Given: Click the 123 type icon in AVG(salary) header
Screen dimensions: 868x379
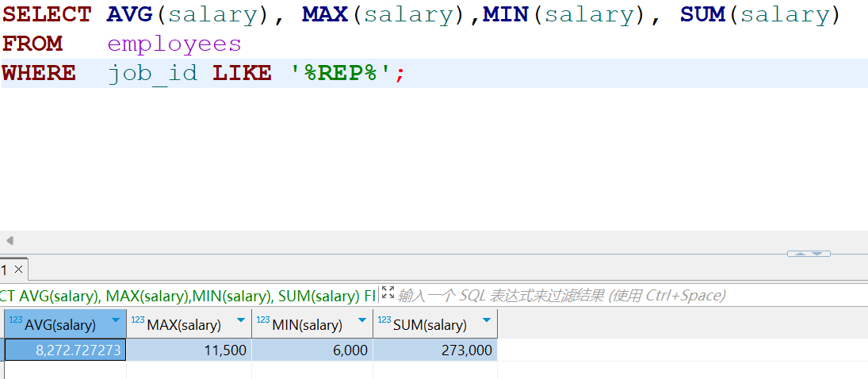Looking at the screenshot, I should [x=15, y=320].
